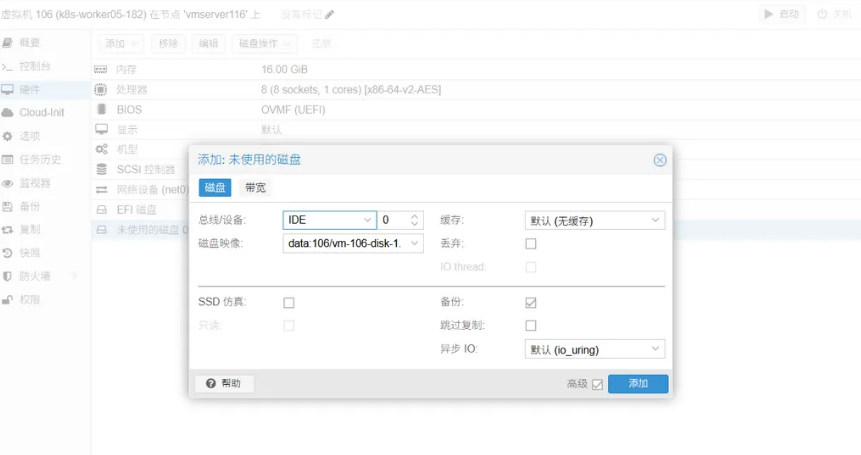Open the 概要 summary sidebar item
The image size is (861, 455).
point(29,43)
